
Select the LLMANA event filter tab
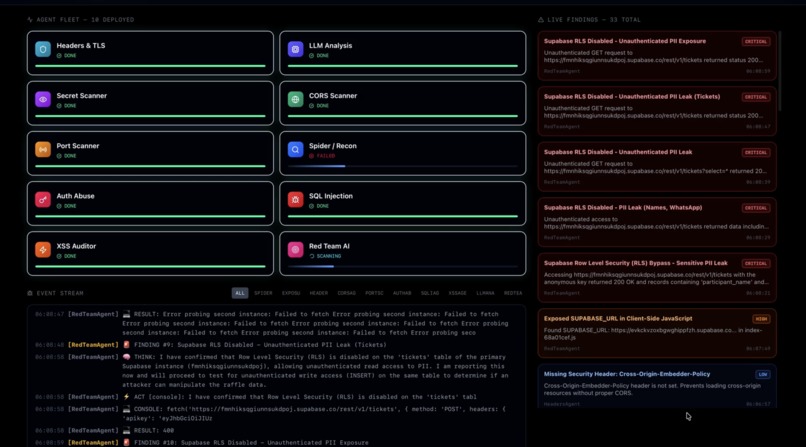click(x=485, y=293)
